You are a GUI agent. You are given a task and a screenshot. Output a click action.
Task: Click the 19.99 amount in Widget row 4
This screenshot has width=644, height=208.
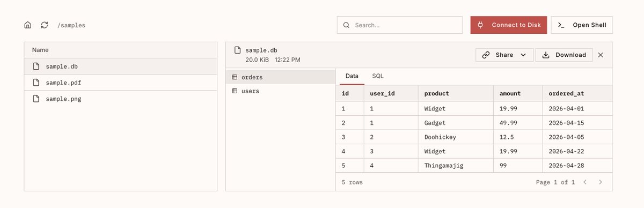[x=518, y=152]
